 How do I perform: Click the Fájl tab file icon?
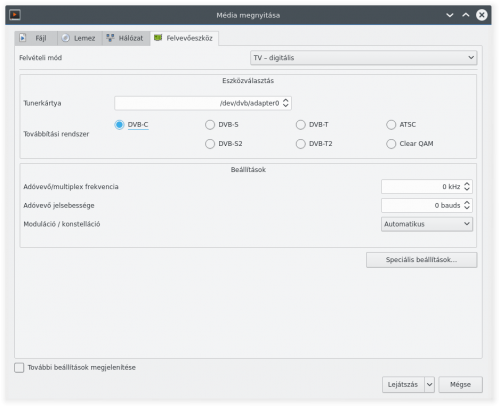tap(23, 38)
